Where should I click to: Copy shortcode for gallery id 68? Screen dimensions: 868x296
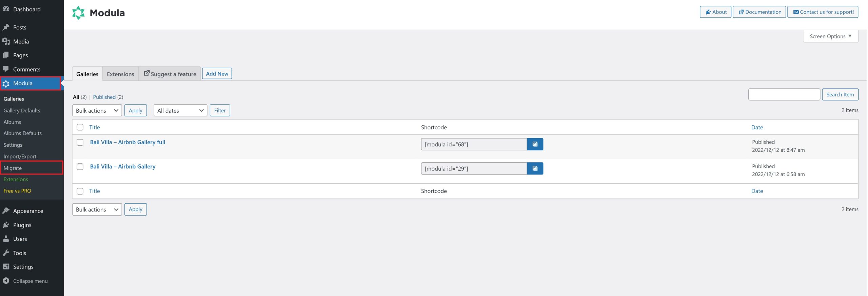click(x=535, y=144)
